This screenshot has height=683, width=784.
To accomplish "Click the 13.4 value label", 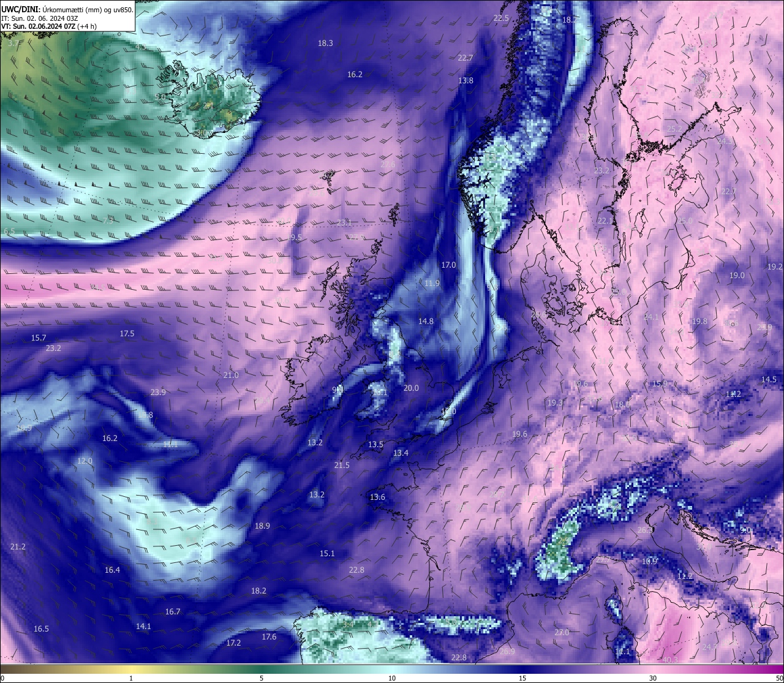I will pos(401,453).
